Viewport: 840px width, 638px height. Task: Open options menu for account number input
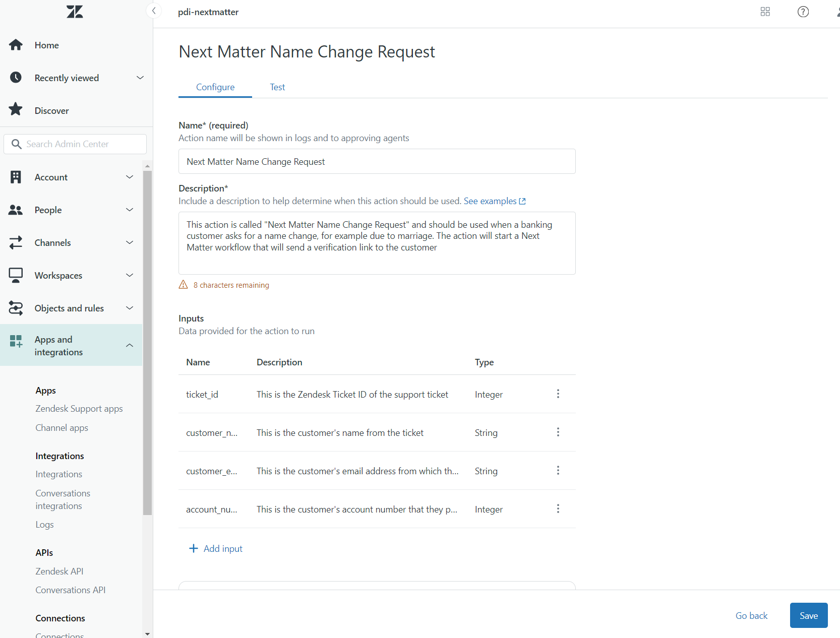tap(558, 509)
